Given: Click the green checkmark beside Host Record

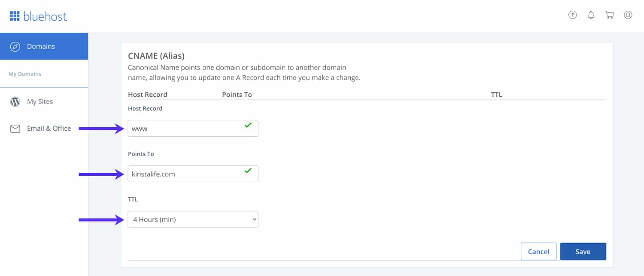Looking at the screenshot, I should point(248,125).
